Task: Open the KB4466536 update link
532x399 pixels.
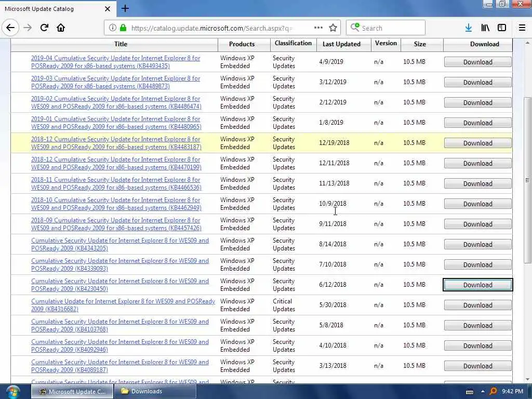Action: click(116, 183)
